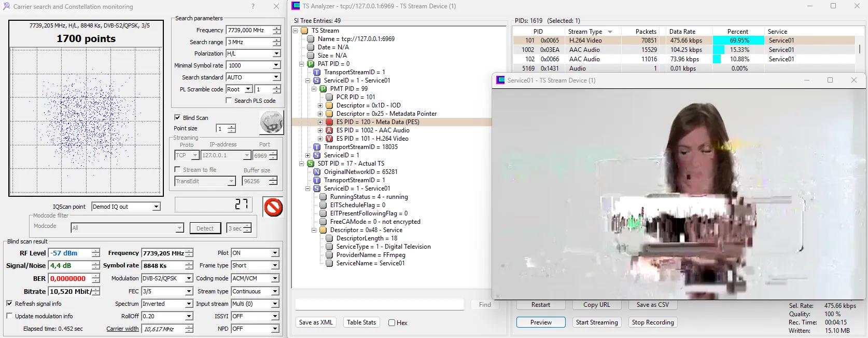Click the satellite dish scan icon
Screen dimensions: 868x338
tap(271, 123)
